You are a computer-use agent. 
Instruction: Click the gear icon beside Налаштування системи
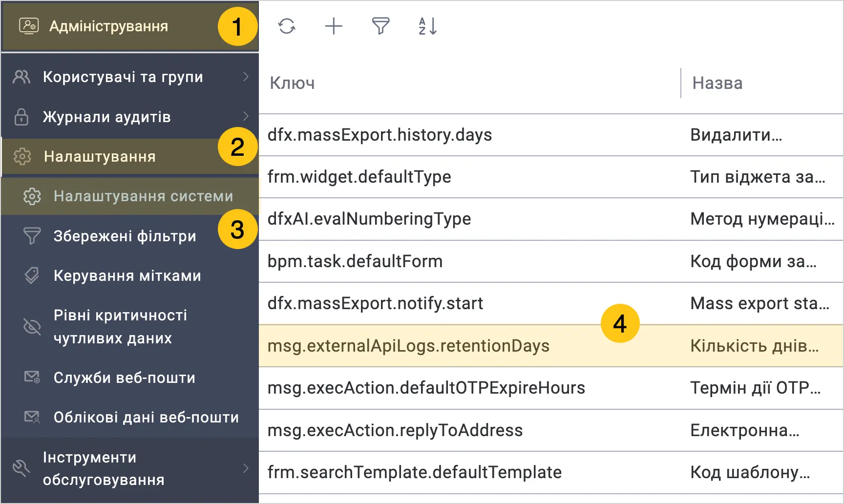coord(32,196)
